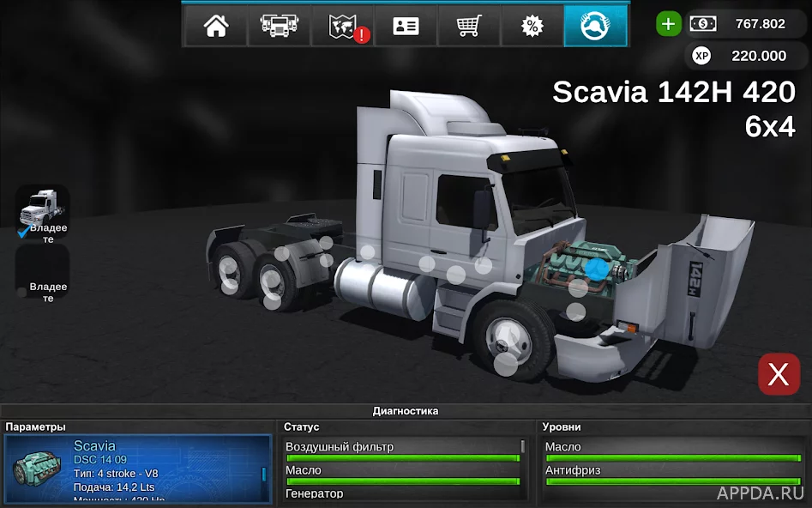Open the shopping cart store tab
Viewport: 812px width, 508px height.
469,26
